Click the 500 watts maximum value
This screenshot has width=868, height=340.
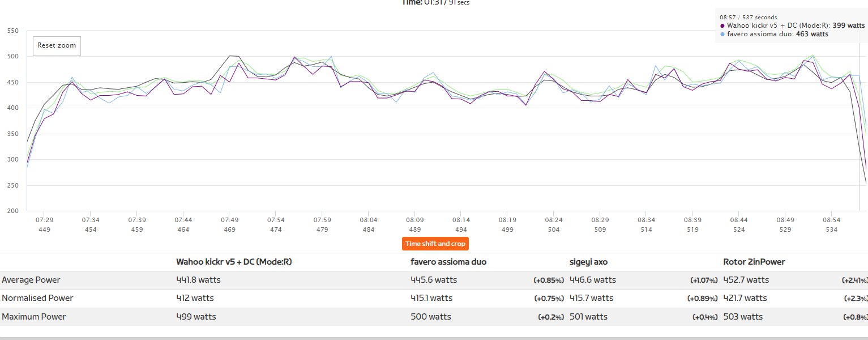tap(431, 317)
